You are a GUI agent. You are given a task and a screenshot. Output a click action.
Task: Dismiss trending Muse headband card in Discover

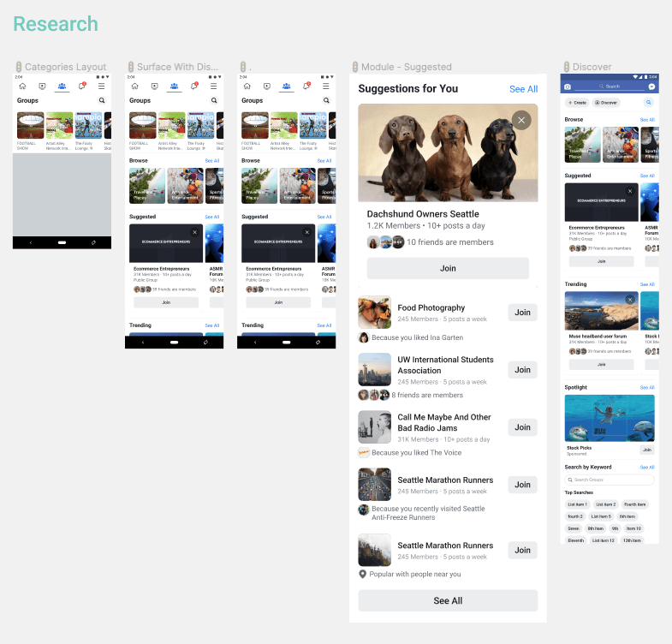(630, 300)
